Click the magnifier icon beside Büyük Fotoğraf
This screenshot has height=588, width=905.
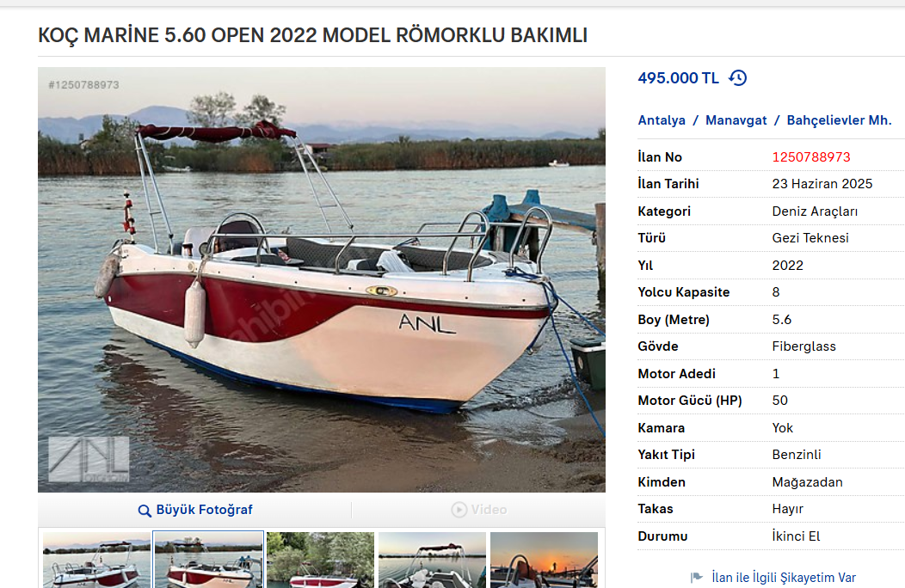pos(145,510)
